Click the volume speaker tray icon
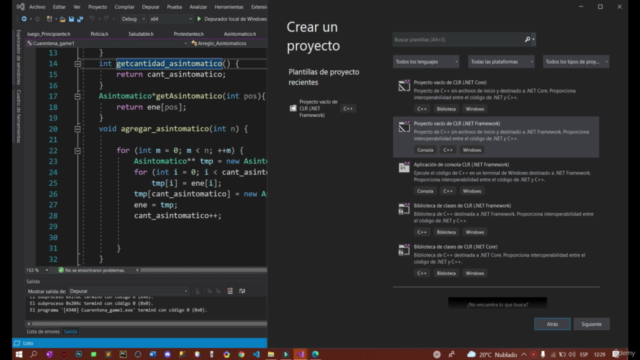The width and height of the screenshot is (640, 360). pos(572,354)
